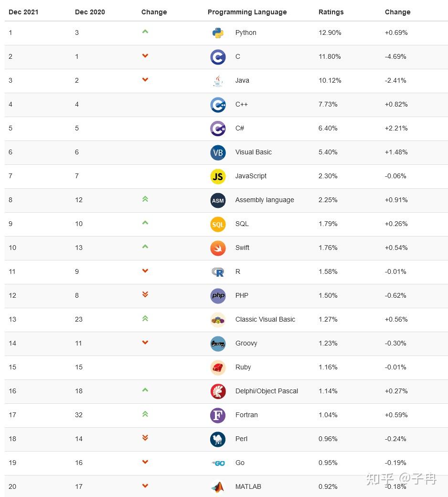Click the Python logo icon
Image resolution: width=448 pixels, height=497 pixels.
coord(218,33)
